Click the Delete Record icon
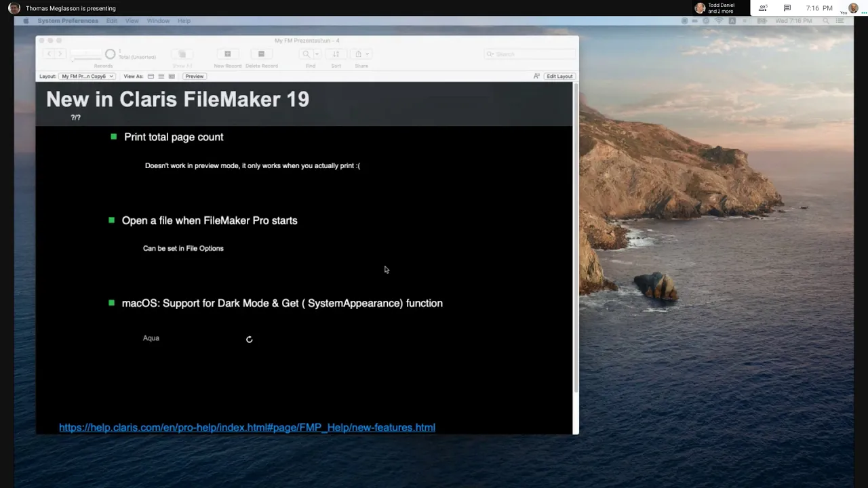The image size is (868, 488). (261, 54)
